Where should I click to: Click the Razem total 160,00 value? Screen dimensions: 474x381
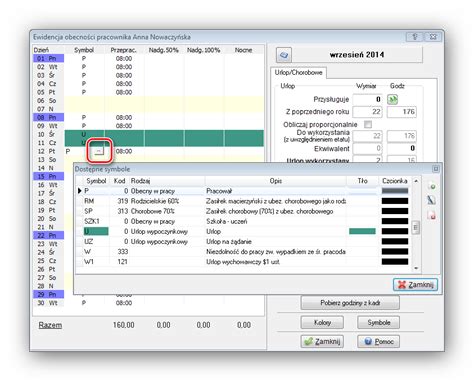coord(124,325)
